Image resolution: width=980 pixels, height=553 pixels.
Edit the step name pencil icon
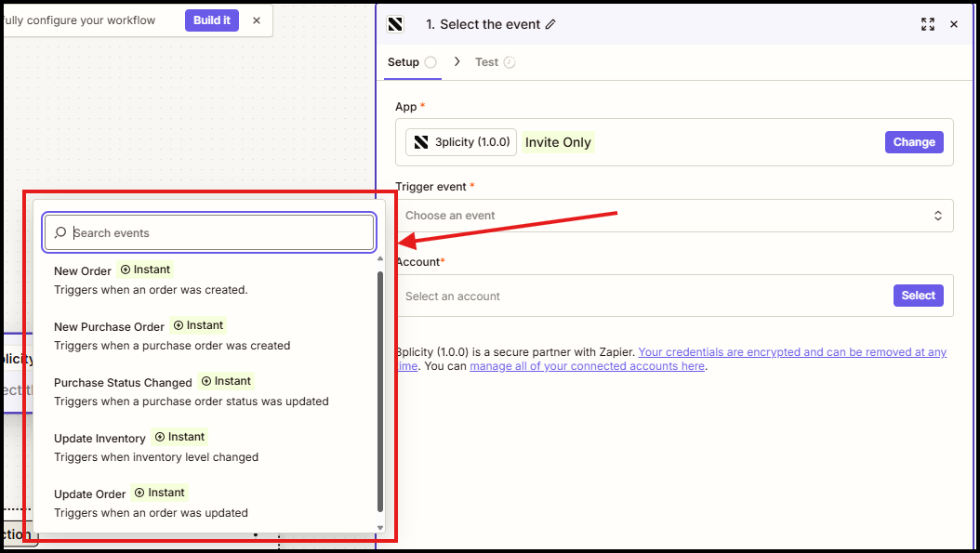pos(550,24)
